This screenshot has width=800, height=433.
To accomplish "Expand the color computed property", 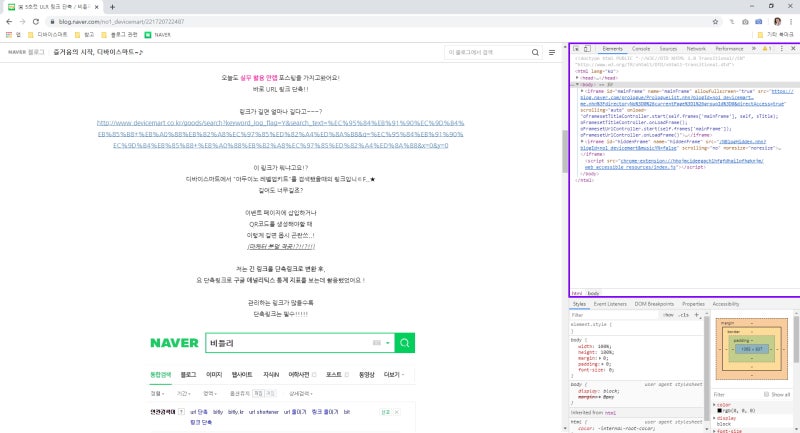I will coord(714,404).
